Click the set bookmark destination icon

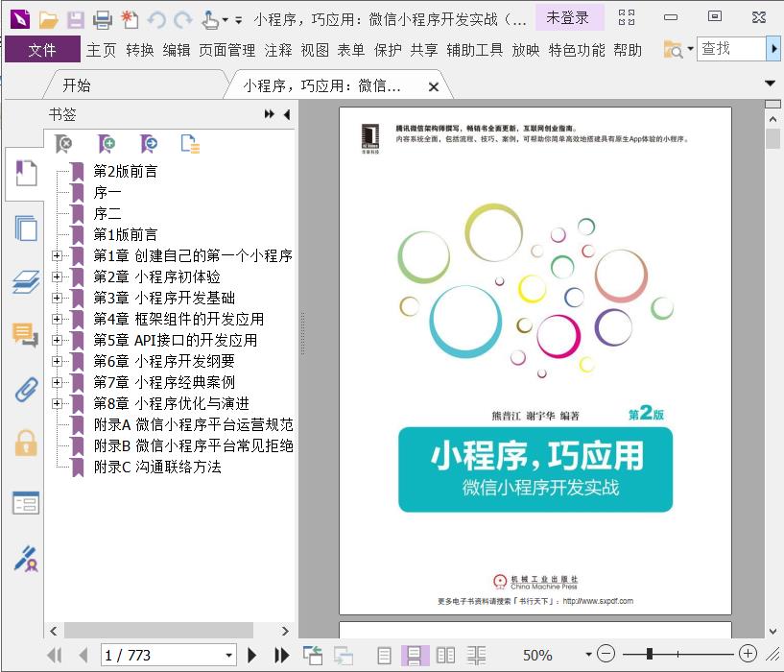149,144
